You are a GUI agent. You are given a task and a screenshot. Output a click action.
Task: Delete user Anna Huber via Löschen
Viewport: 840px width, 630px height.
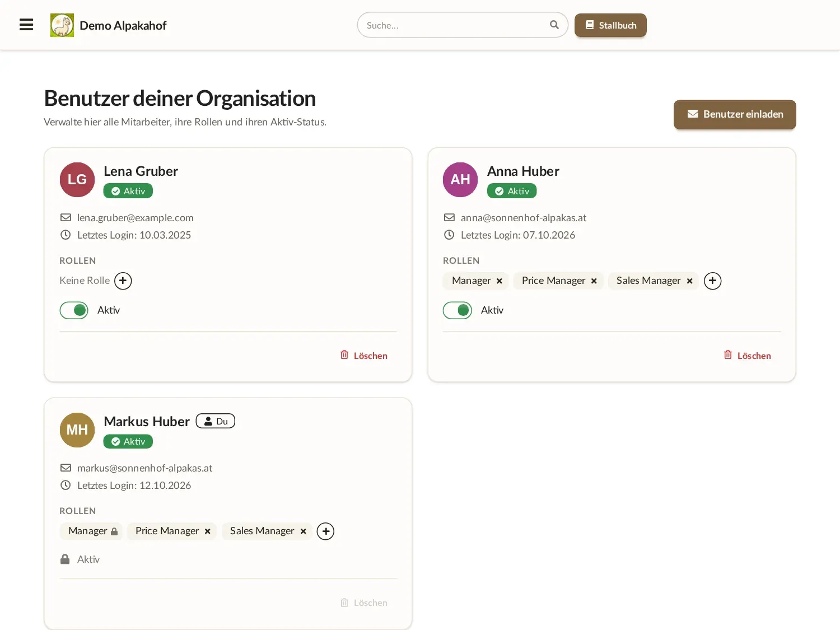point(748,356)
